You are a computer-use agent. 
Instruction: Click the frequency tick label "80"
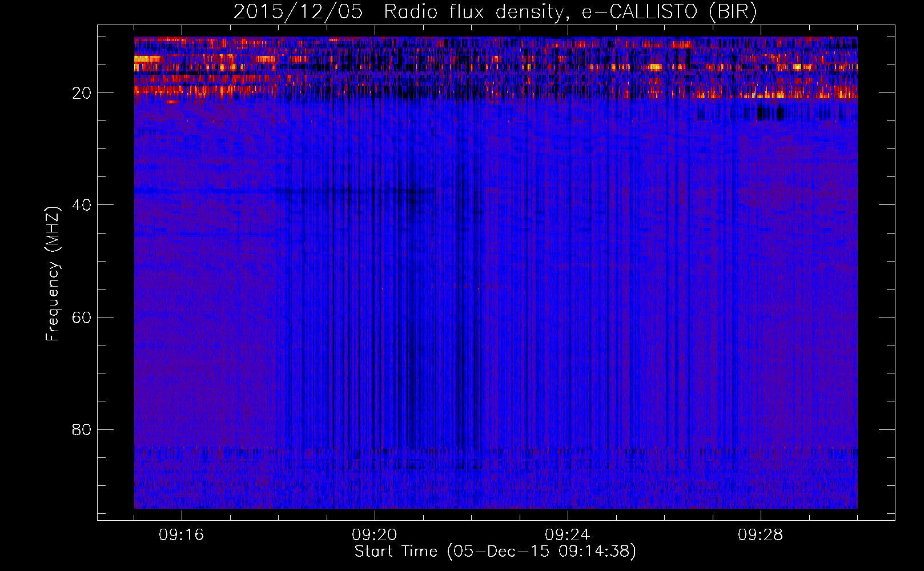(x=82, y=429)
